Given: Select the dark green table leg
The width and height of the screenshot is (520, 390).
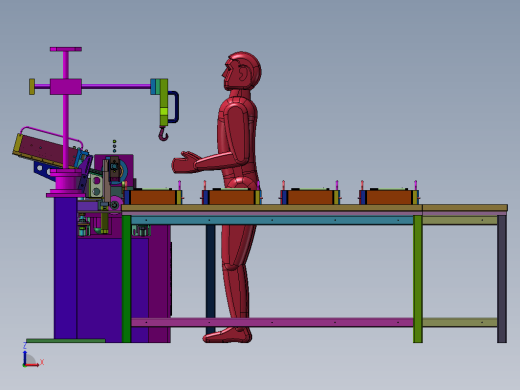Looking at the screenshot, I should (126, 279).
